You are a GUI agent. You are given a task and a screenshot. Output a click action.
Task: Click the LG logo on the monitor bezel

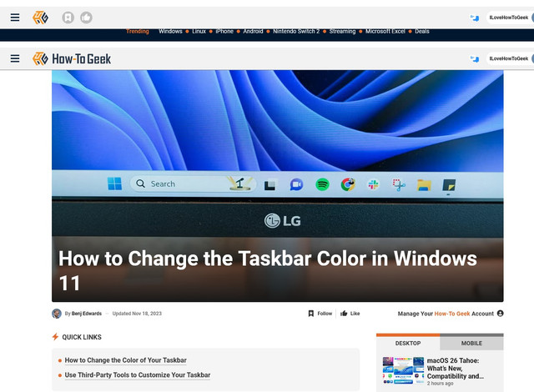(x=283, y=221)
